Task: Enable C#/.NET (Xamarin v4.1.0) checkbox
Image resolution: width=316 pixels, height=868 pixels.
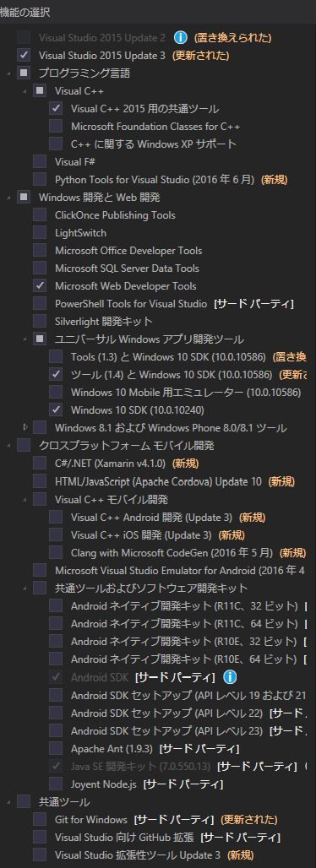Action: [x=40, y=463]
